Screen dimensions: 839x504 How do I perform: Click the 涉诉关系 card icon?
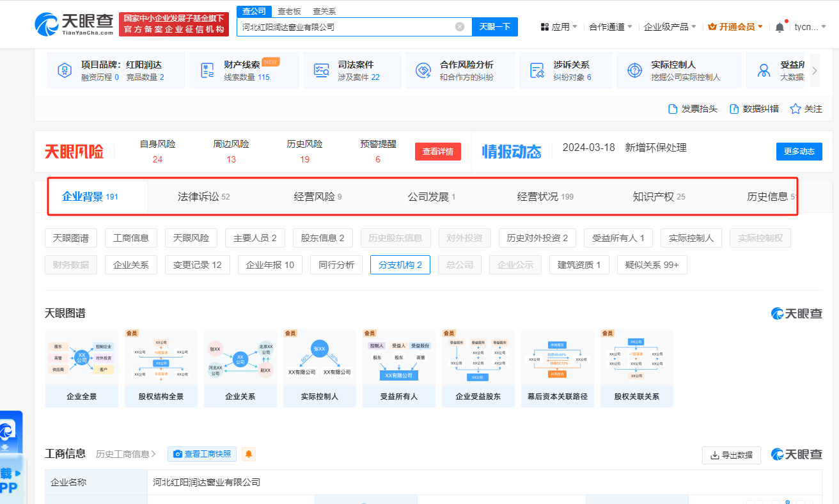(538, 70)
